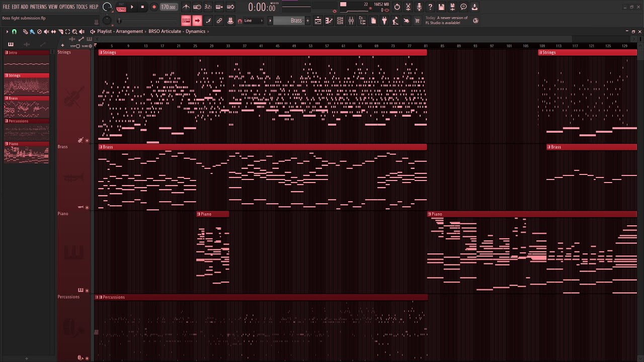Click the Save floppy disk icon
The image size is (644, 362).
[441, 7]
